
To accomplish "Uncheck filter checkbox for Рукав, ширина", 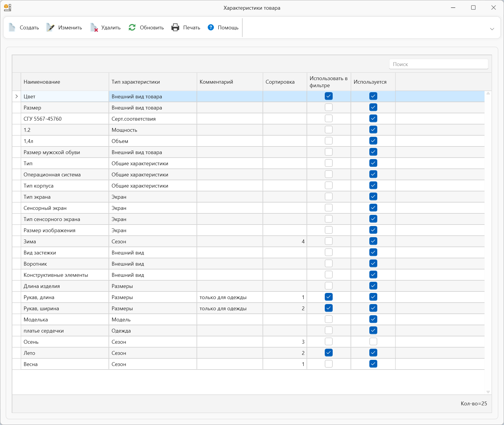I will coord(329,308).
